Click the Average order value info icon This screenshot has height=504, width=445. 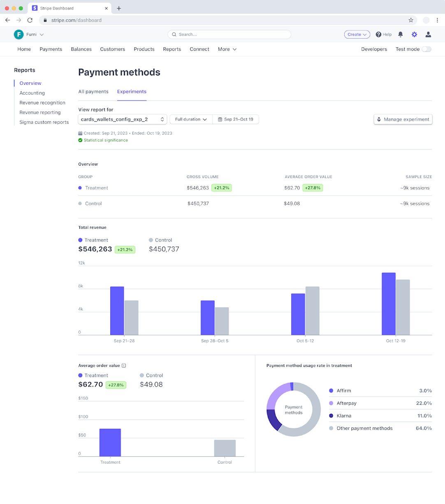point(124,365)
